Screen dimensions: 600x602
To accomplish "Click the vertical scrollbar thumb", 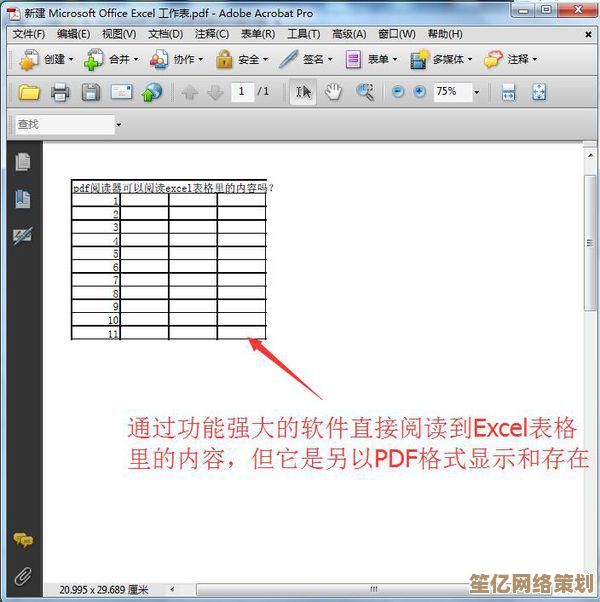I will coord(590,243).
